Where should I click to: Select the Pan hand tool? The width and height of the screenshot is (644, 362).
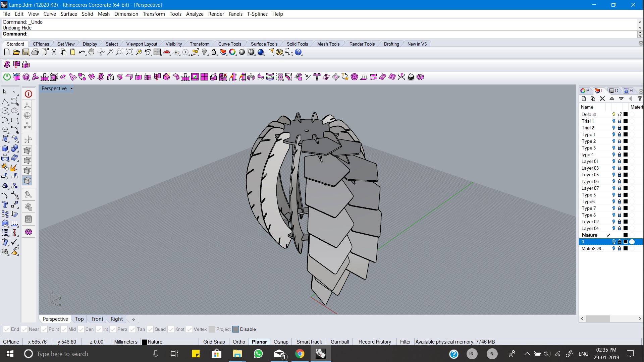click(x=91, y=52)
